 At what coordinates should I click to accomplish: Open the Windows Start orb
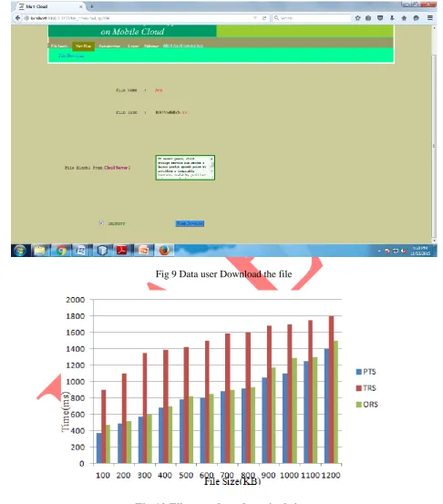[x=20, y=251]
